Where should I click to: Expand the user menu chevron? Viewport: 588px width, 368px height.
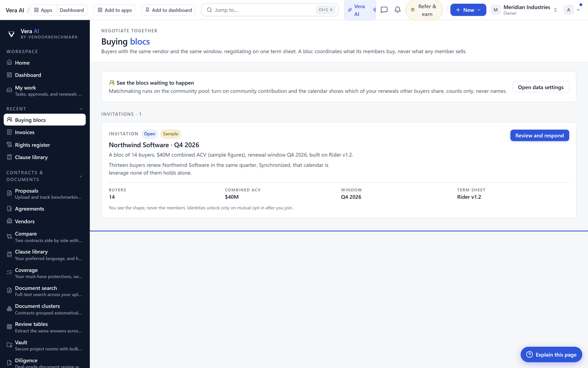coord(578,10)
